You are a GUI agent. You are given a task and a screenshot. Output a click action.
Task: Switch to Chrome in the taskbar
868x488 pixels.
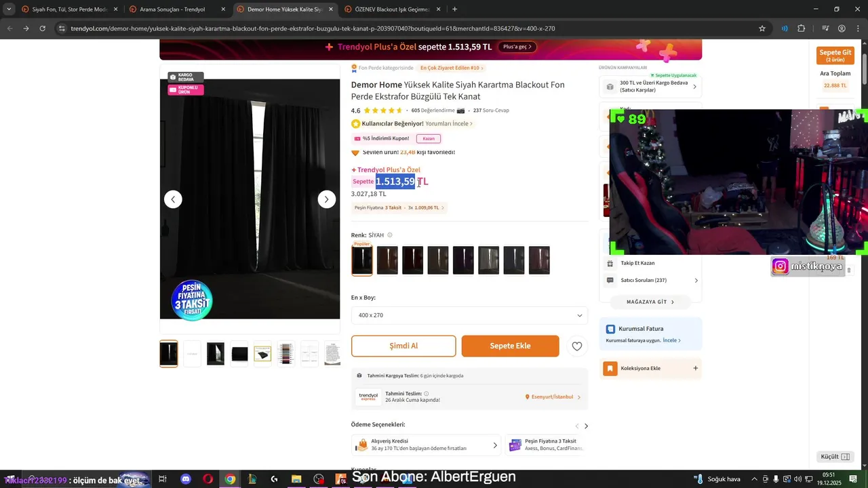[230, 479]
